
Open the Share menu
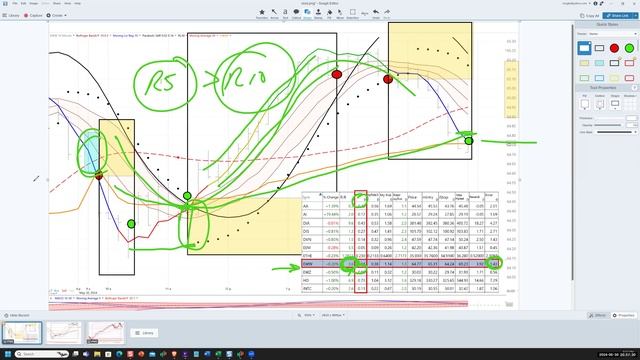[57, 3]
